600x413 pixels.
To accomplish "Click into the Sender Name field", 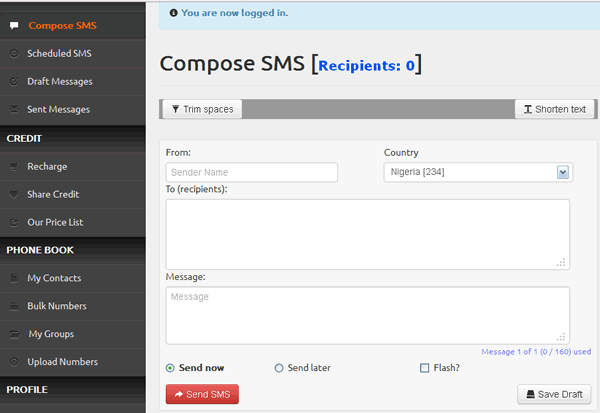I will pyautogui.click(x=252, y=172).
